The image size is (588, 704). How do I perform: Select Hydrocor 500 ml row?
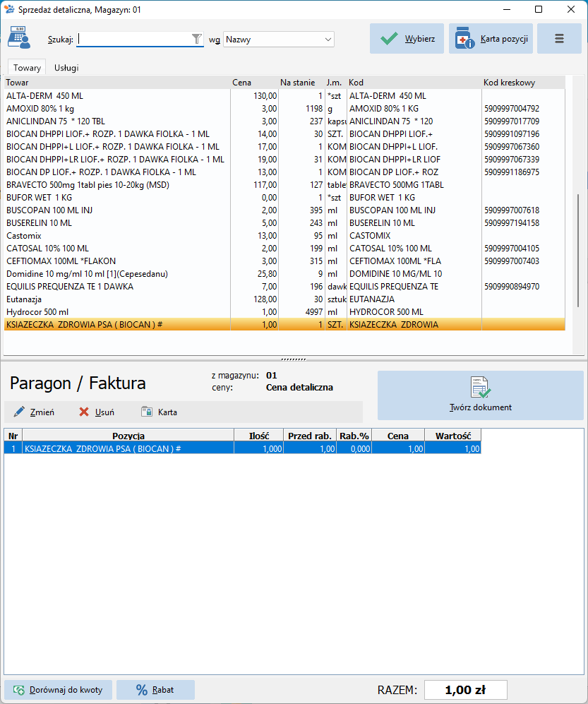coord(284,312)
